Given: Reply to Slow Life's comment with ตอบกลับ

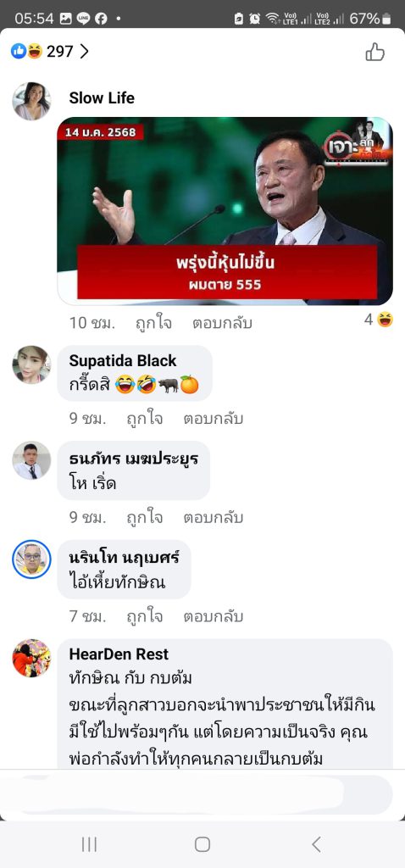Looking at the screenshot, I should coord(223,323).
